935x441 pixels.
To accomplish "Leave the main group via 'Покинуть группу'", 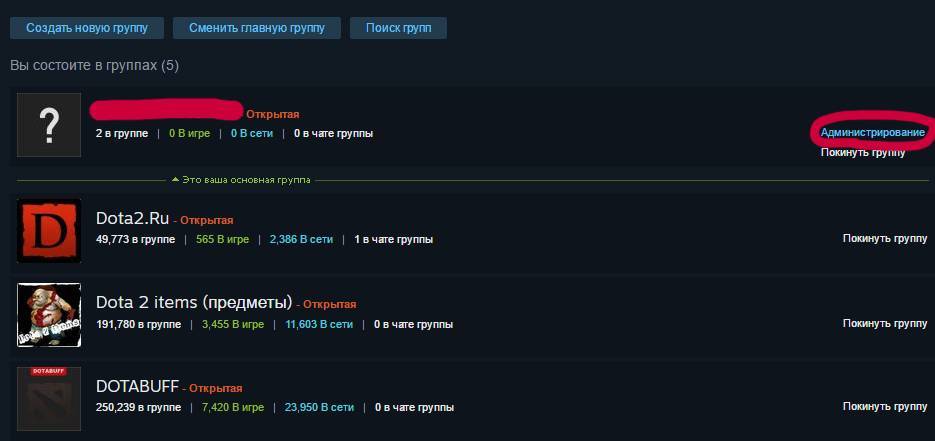I will click(863, 153).
